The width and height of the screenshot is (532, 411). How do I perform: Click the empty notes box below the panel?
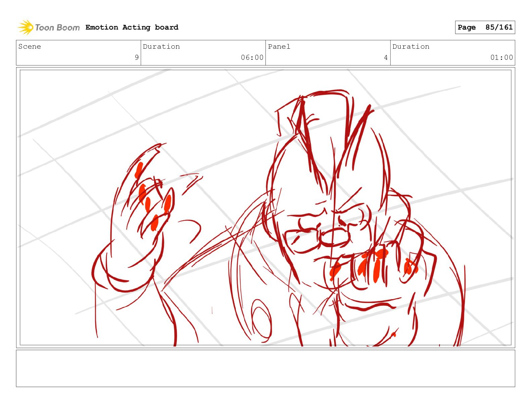click(265, 368)
